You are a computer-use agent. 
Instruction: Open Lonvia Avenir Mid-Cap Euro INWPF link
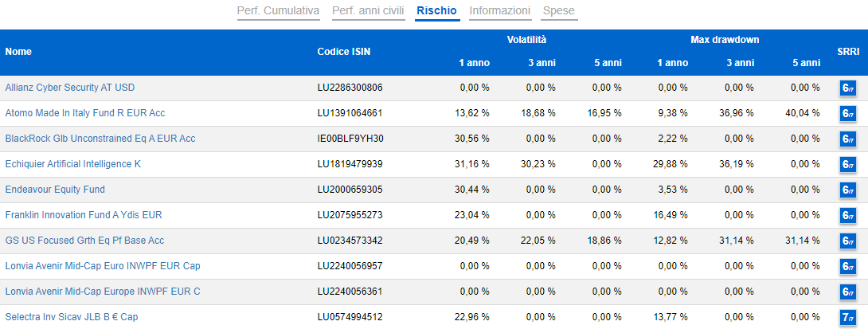pos(103,266)
